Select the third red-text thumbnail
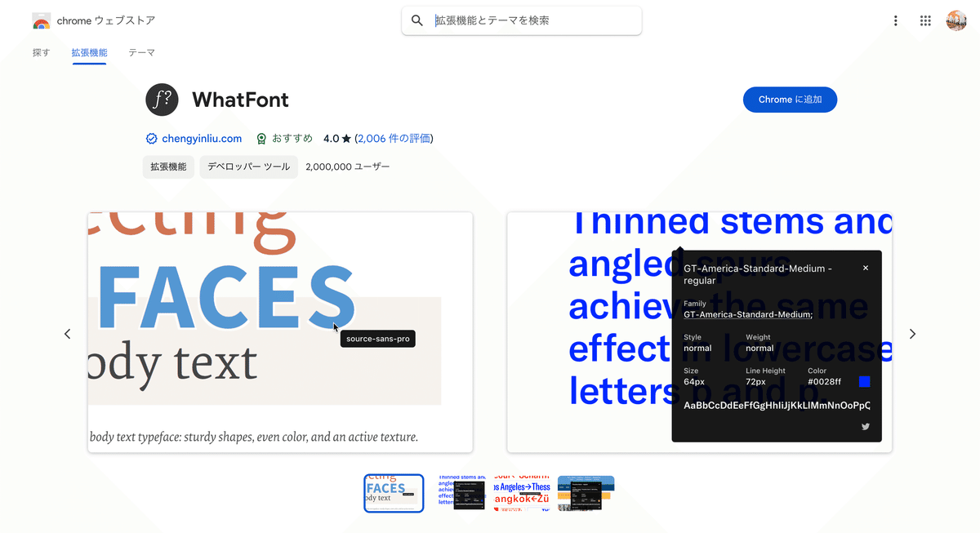The width and height of the screenshot is (980, 533). click(522, 493)
